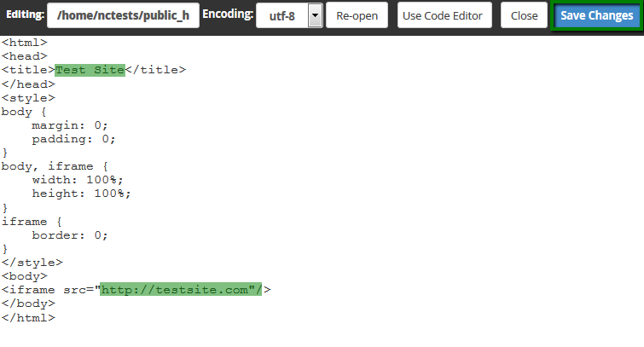Screen dimensions: 644x347
Task: Click the "height: 100%;" line
Action: [x=81, y=194]
